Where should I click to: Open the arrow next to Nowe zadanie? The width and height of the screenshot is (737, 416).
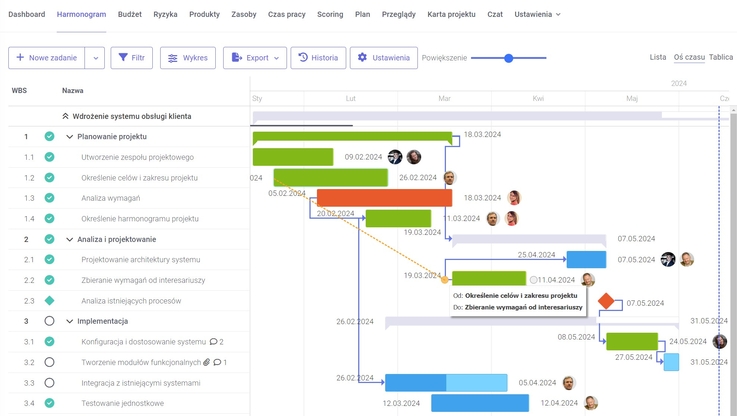point(95,58)
